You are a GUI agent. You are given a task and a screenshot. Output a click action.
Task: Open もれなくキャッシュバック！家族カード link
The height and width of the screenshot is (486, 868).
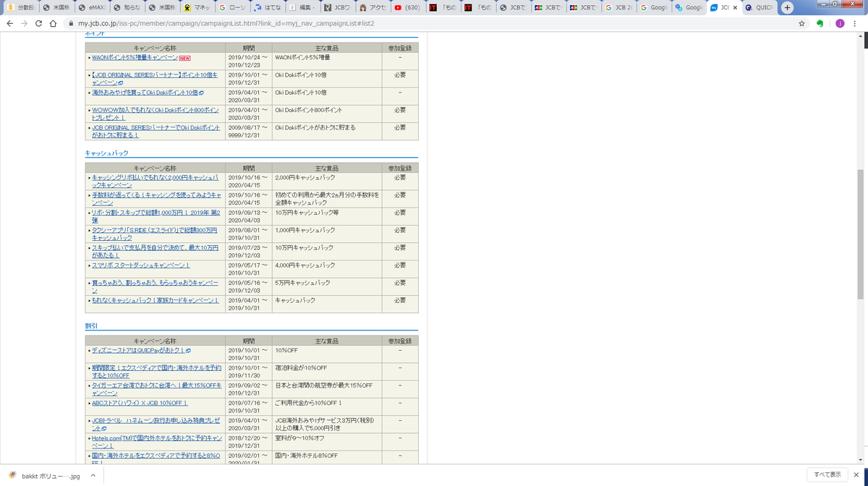[155, 300]
